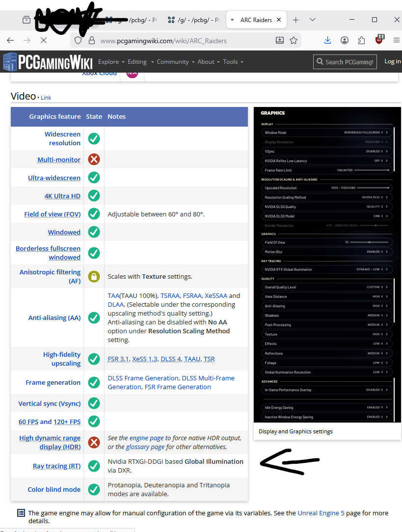Open the Field of view (FOV) link

click(52, 214)
